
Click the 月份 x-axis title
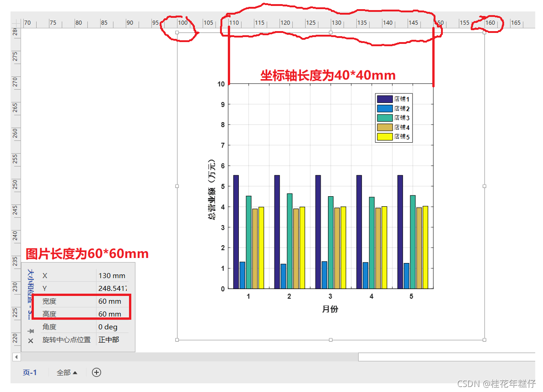330,309
